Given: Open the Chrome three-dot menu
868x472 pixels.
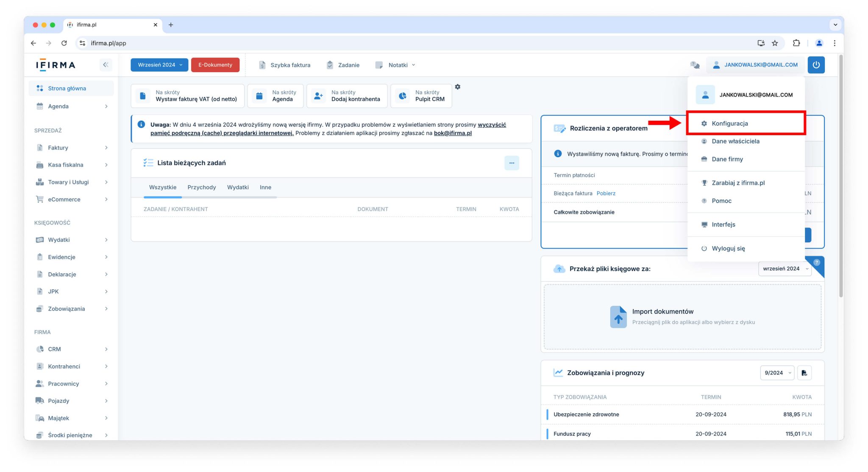Looking at the screenshot, I should [x=835, y=43].
